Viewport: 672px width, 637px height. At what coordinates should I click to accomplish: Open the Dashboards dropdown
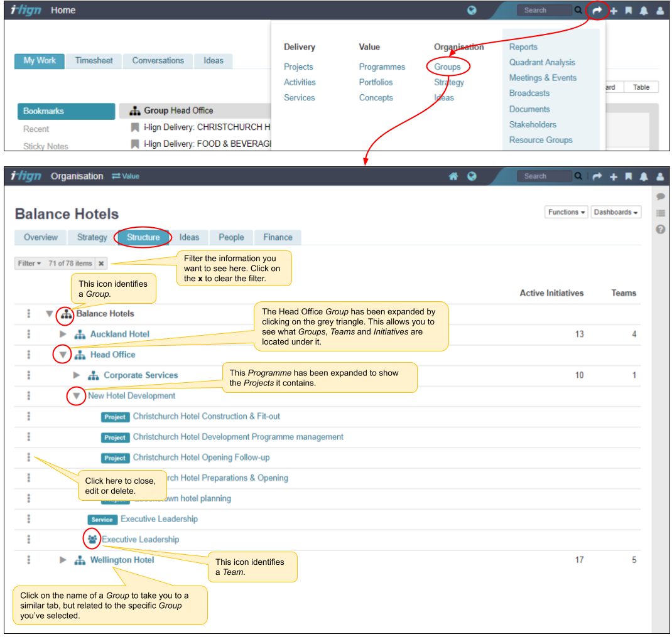tap(615, 212)
